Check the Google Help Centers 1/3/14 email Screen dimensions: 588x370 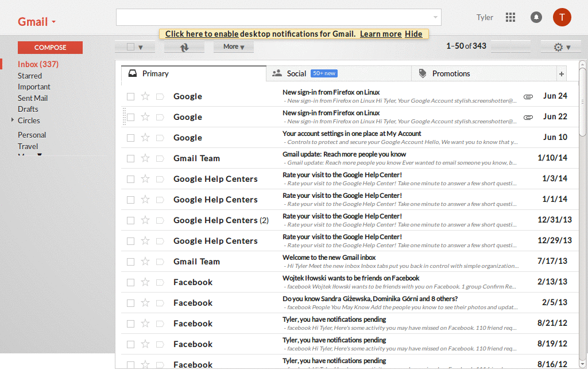(x=130, y=179)
